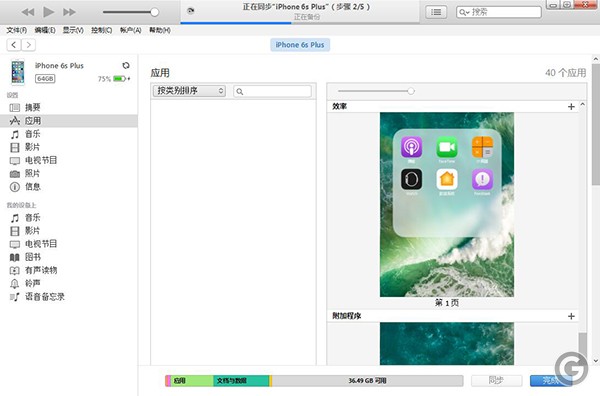The image size is (600, 396).
Task: Click the 36.49 GB 可用 free space segment
Action: coord(367,381)
